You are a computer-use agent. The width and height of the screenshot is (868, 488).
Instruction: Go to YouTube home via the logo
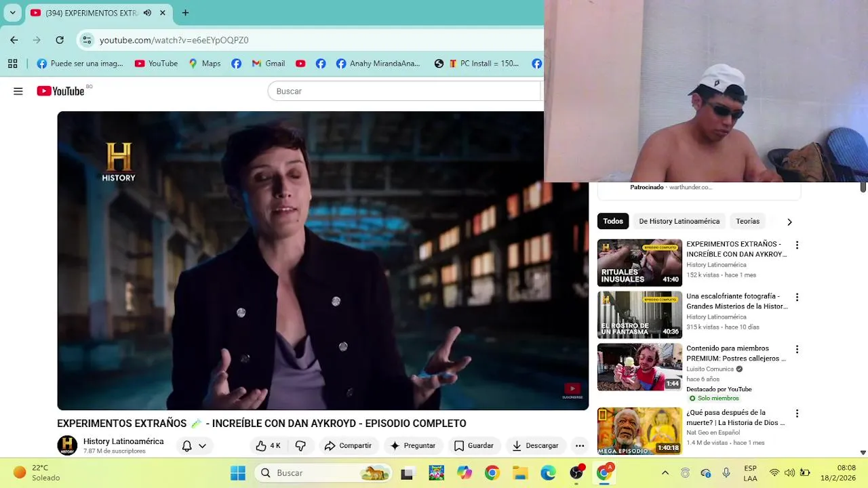(60, 91)
